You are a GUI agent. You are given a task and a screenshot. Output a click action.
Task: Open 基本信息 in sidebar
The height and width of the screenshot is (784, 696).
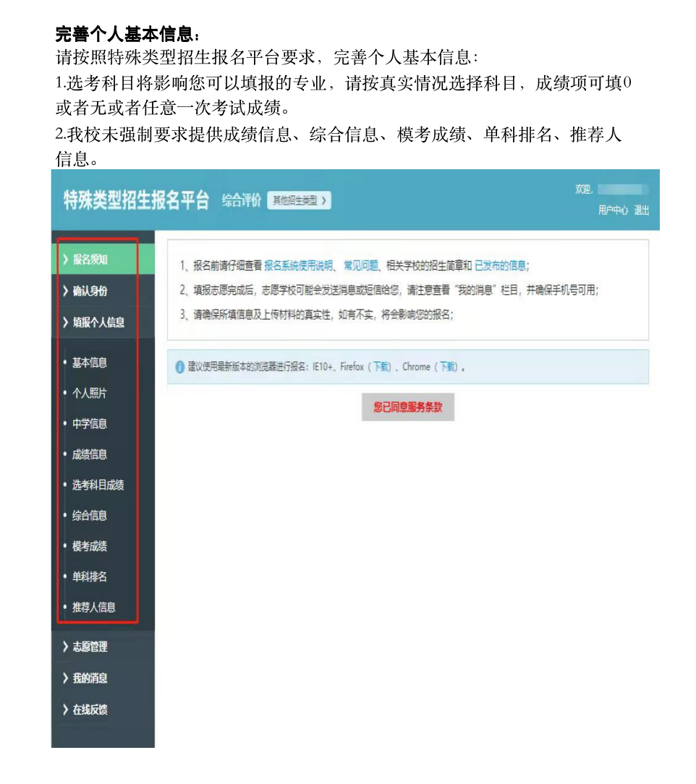click(90, 362)
